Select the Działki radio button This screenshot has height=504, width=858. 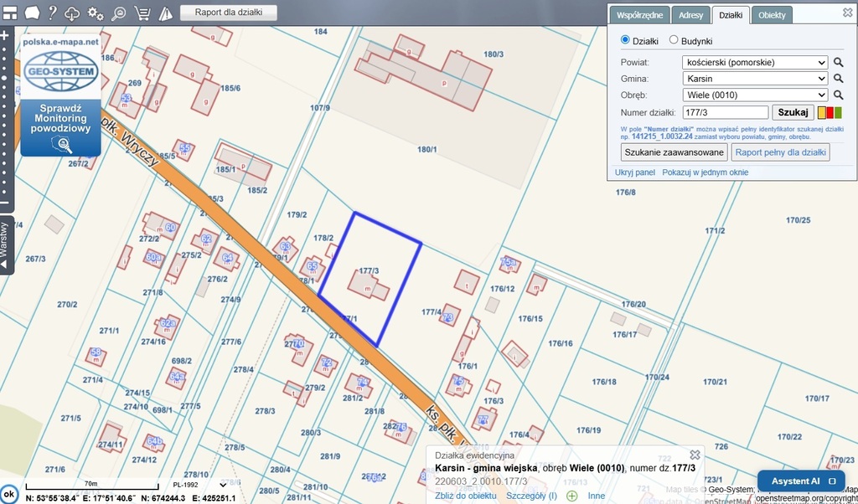(625, 40)
